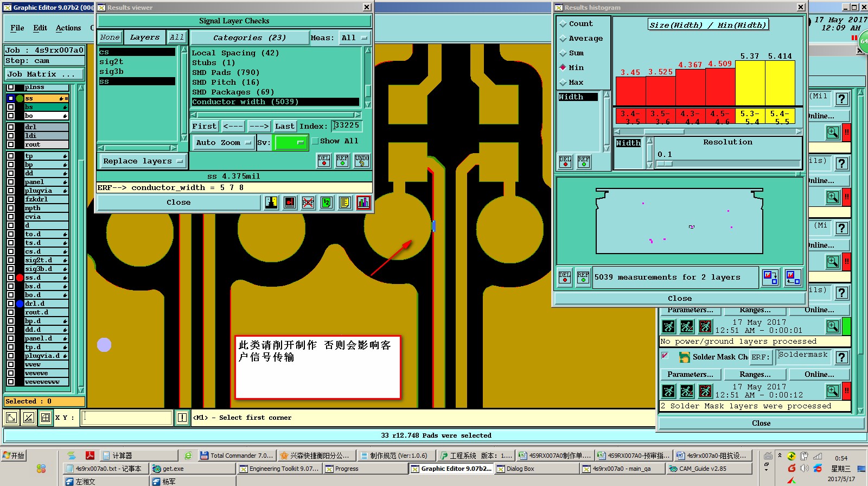The height and width of the screenshot is (486, 868).
Task: Select the Sum radio option
Action: tap(563, 53)
